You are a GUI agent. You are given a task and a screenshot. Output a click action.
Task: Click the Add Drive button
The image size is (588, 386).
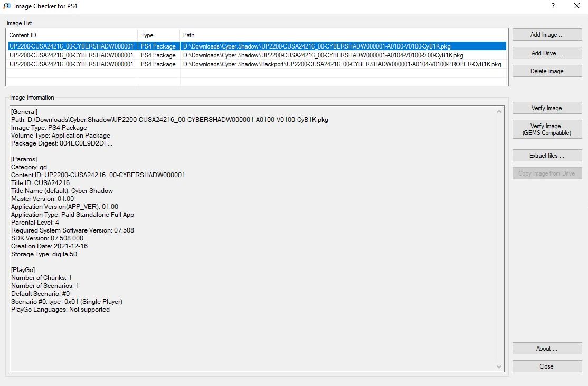(x=547, y=53)
